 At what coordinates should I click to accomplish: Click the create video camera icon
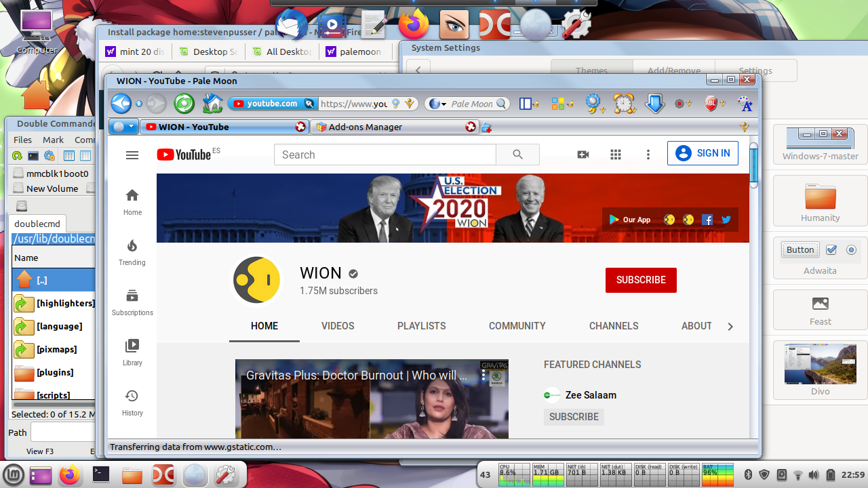click(583, 155)
